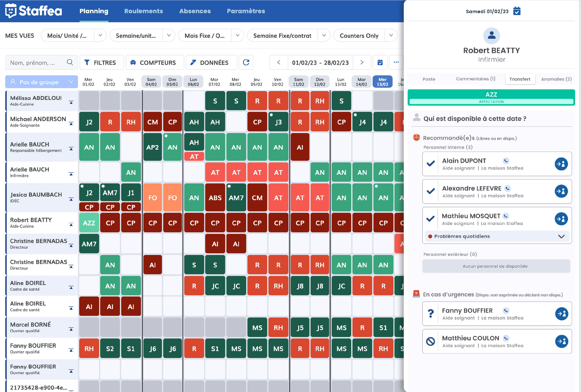Screen dimensions: 581x392
Task: Open the FILTRES panel
Action: point(101,63)
